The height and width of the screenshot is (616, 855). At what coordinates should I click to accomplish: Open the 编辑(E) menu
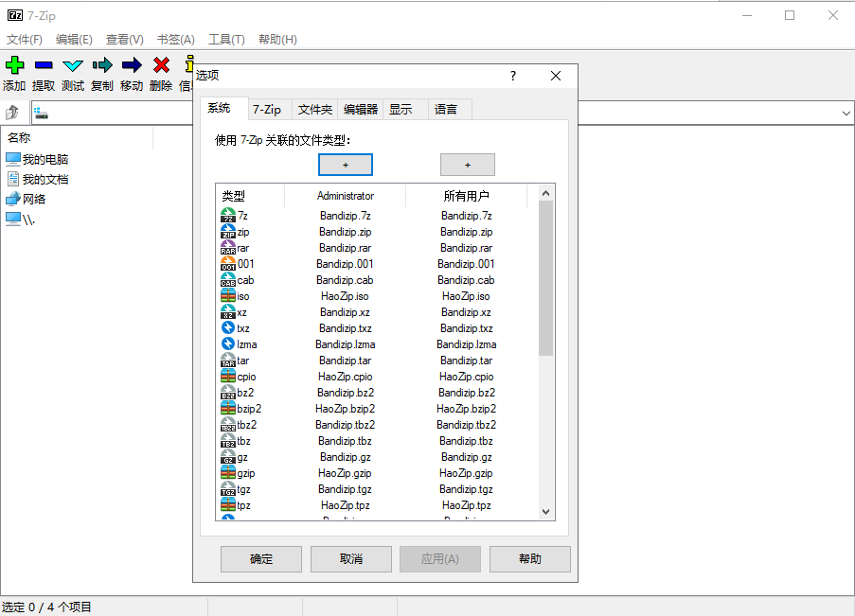(74, 39)
